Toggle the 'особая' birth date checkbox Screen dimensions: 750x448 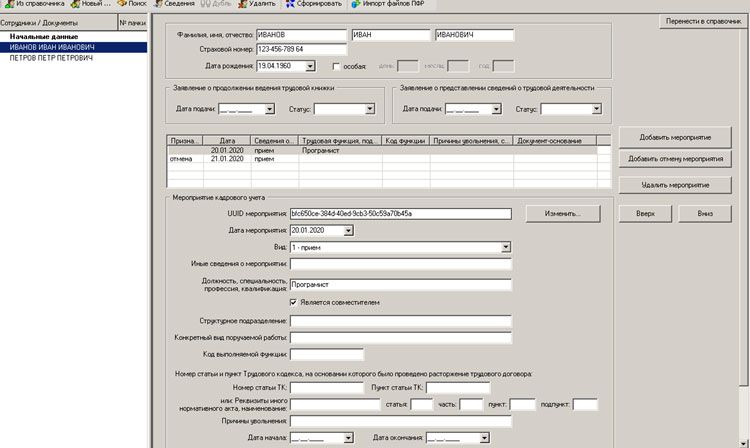tap(336, 66)
